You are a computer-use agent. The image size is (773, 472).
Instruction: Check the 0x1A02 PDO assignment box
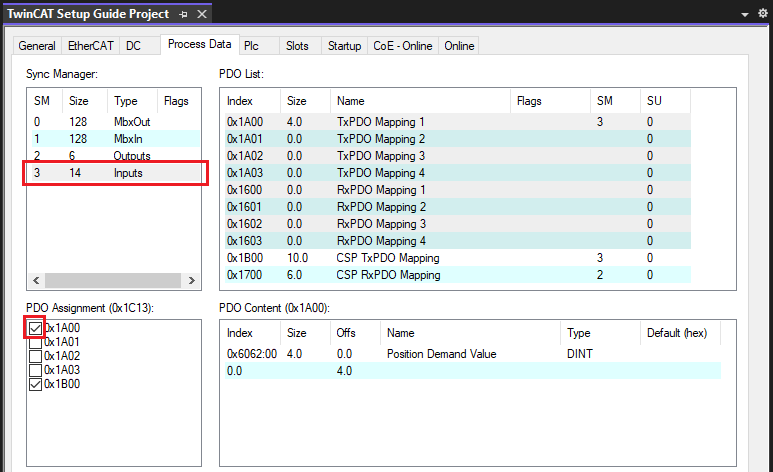[36, 356]
